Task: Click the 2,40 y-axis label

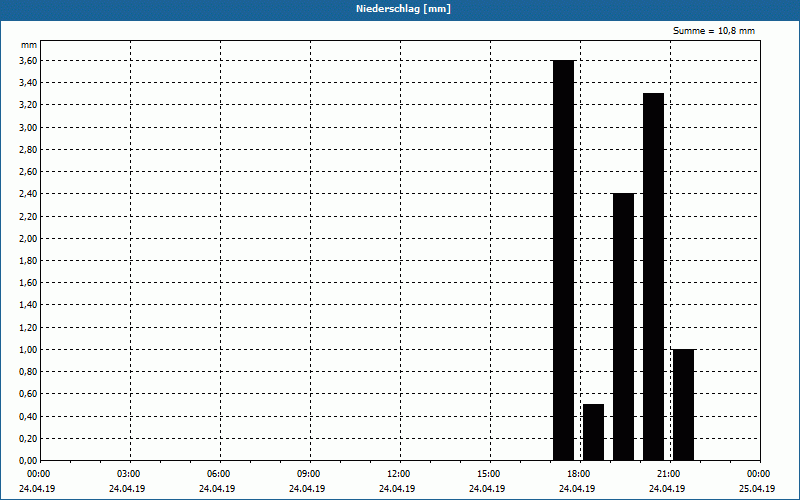Action: [x=28, y=194]
